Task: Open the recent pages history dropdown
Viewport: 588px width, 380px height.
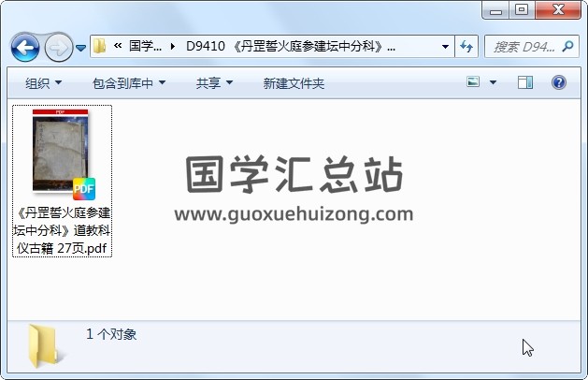Action: pos(80,48)
